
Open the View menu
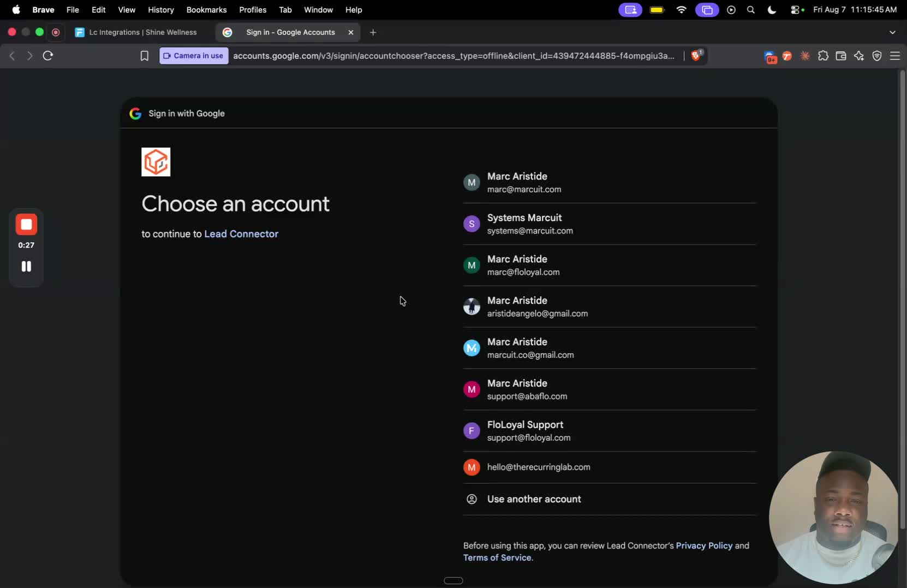[127, 10]
